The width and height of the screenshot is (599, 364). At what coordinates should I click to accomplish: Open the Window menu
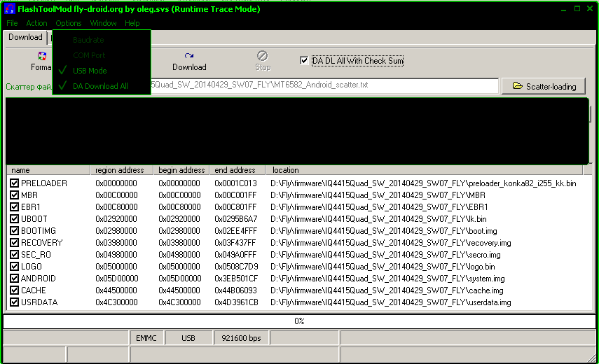(103, 23)
